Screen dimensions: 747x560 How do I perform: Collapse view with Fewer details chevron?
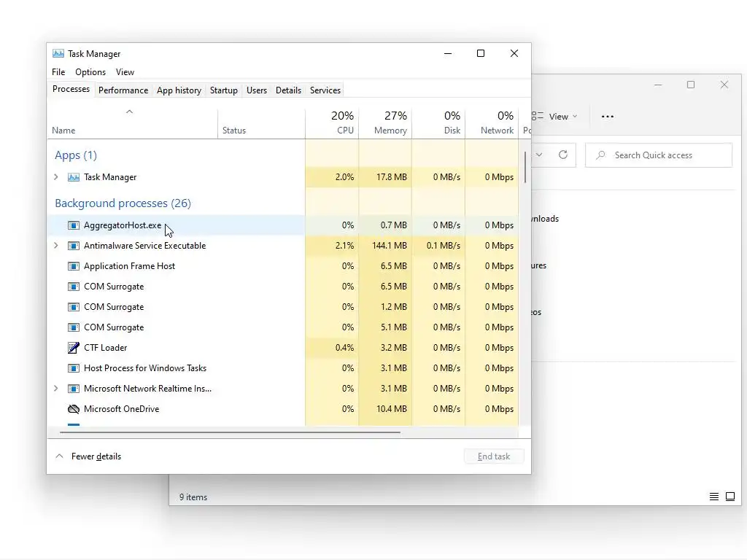click(x=60, y=456)
